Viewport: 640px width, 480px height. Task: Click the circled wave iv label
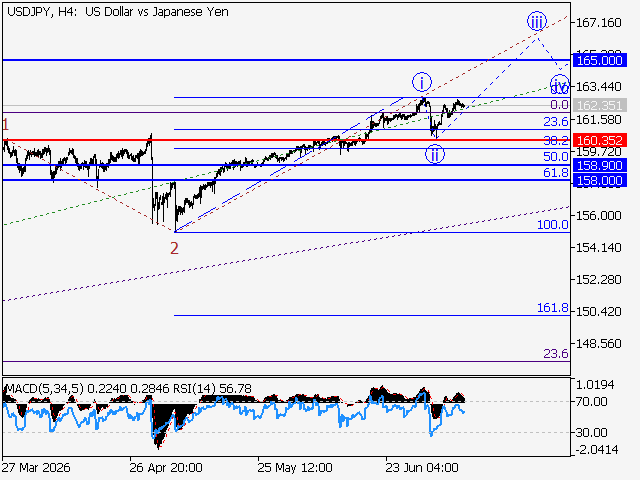pyautogui.click(x=560, y=84)
